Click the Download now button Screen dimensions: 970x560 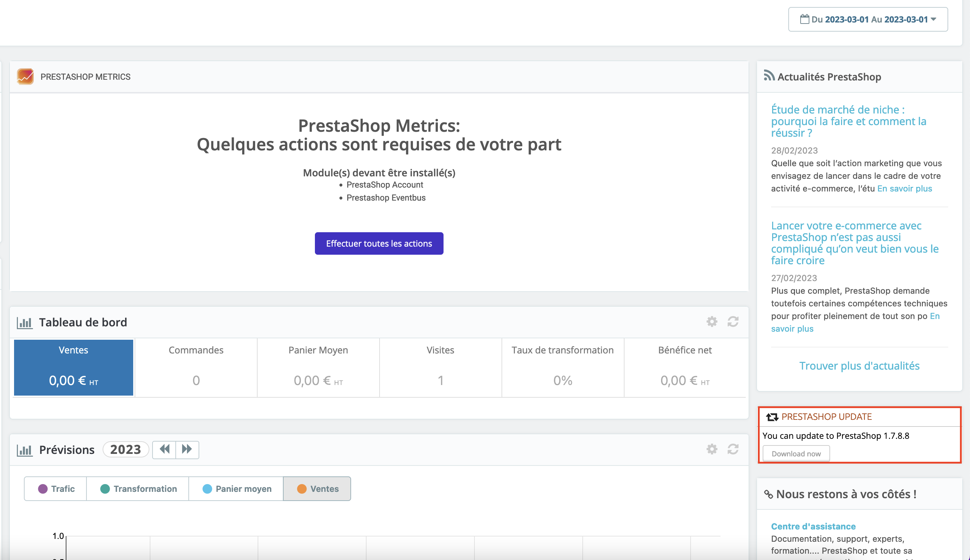click(796, 454)
